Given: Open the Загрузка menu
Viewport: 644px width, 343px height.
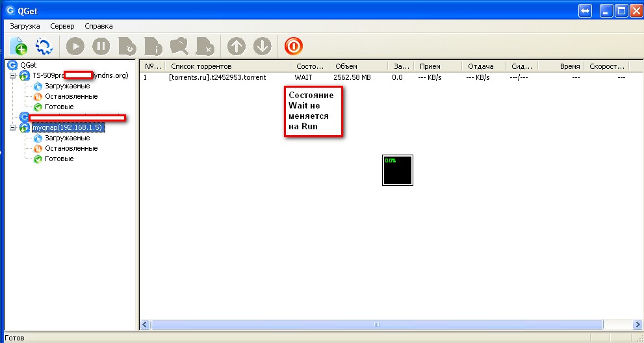Looking at the screenshot, I should coord(25,26).
